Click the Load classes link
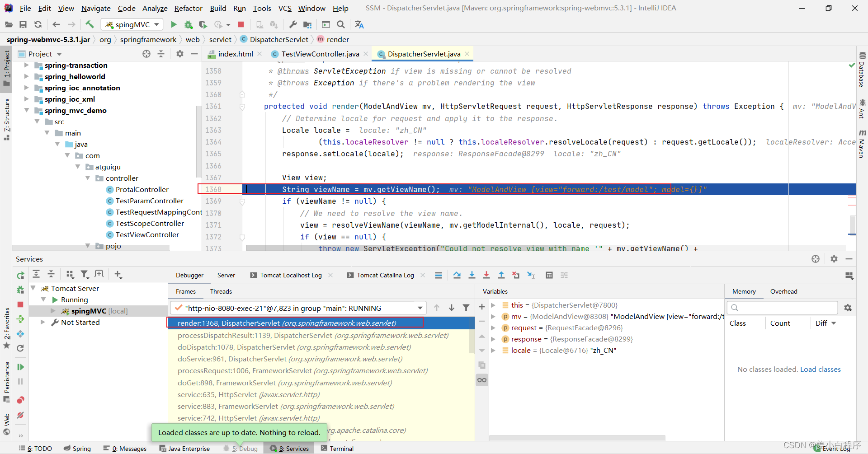The height and width of the screenshot is (454, 868). [x=820, y=369]
